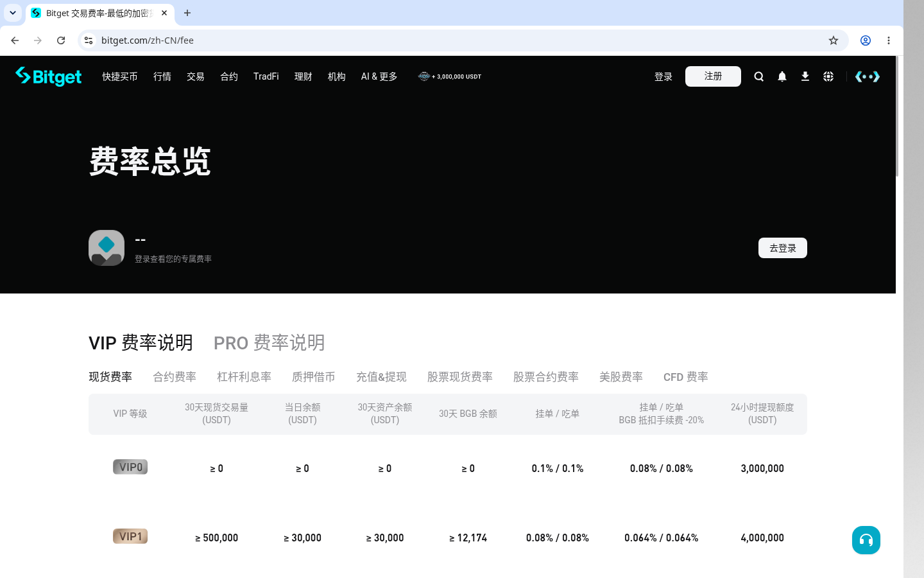The height and width of the screenshot is (578, 924).
Task: Open the 快捷买币 menu
Action: [120, 76]
